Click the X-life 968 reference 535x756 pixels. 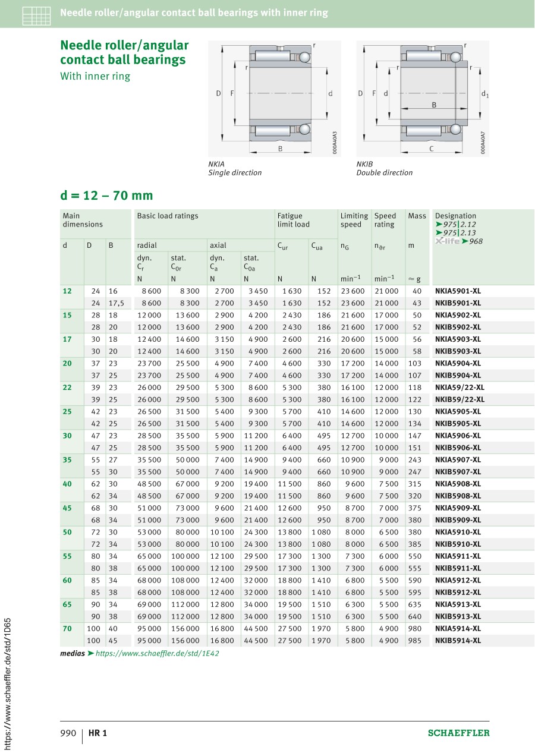point(459,241)
